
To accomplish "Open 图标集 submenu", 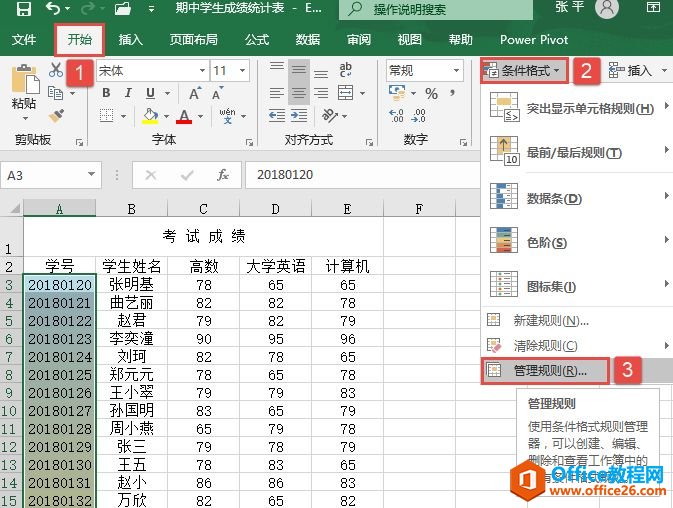I will coord(576,285).
